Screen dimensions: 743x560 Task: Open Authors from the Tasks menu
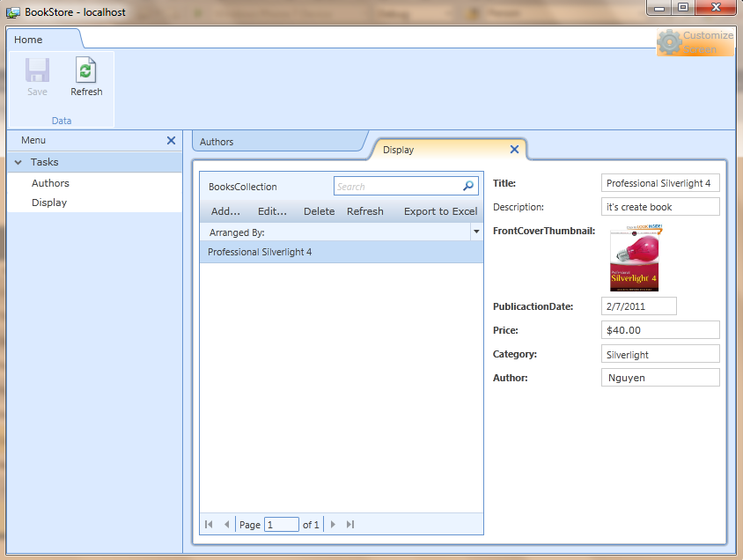[x=50, y=183]
